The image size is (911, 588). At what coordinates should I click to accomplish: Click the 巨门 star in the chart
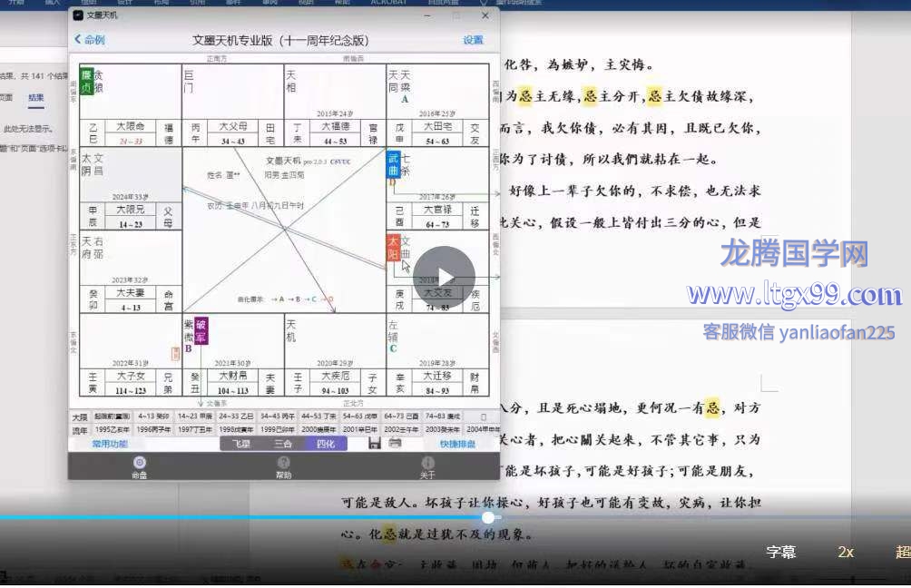189,82
